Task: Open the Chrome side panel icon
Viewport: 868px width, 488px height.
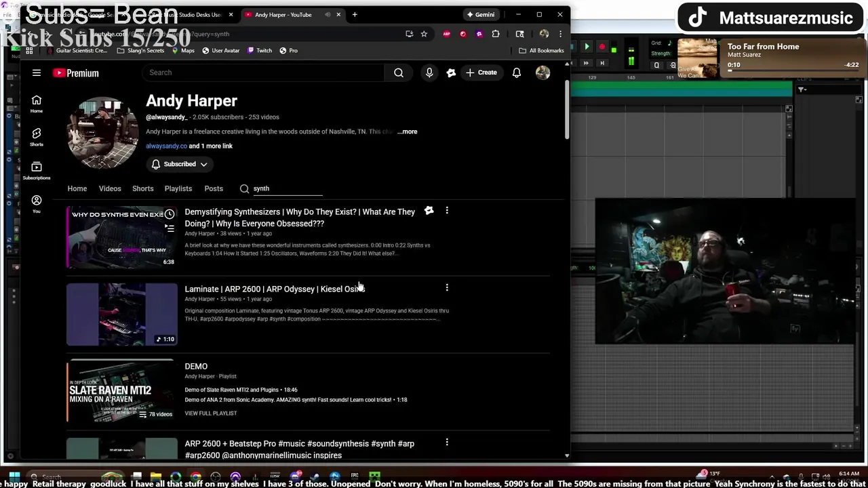Action: (520, 34)
